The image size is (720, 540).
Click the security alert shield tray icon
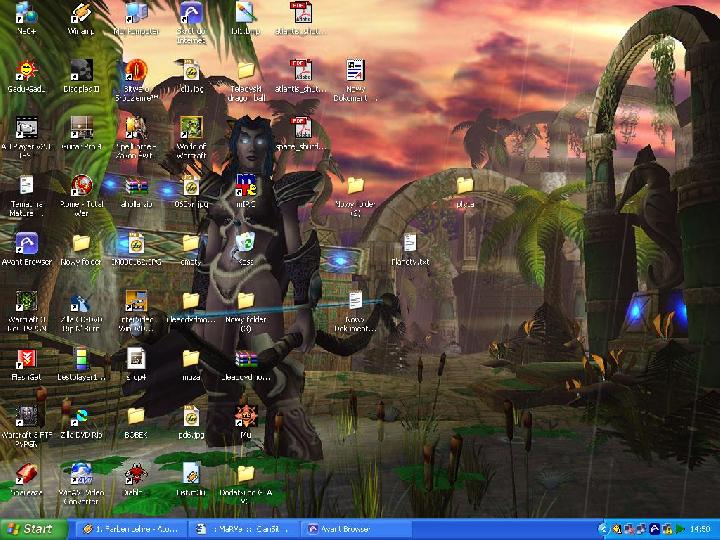[667, 529]
